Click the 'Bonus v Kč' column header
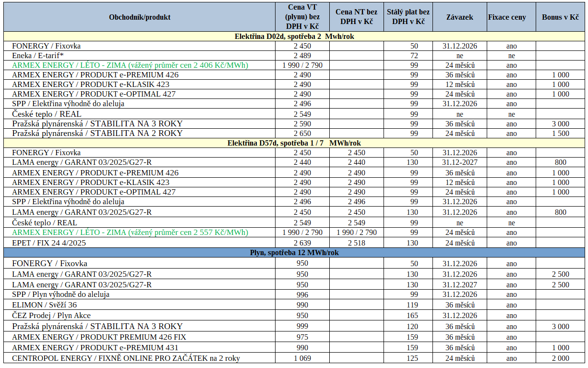Screen dimensions: 588x368 (x=560, y=17)
